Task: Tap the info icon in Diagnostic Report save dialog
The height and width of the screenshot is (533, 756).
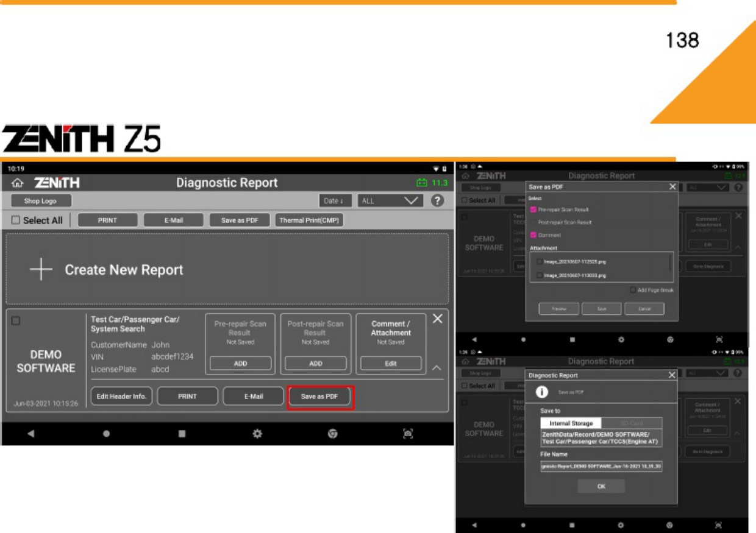Action: [541, 392]
